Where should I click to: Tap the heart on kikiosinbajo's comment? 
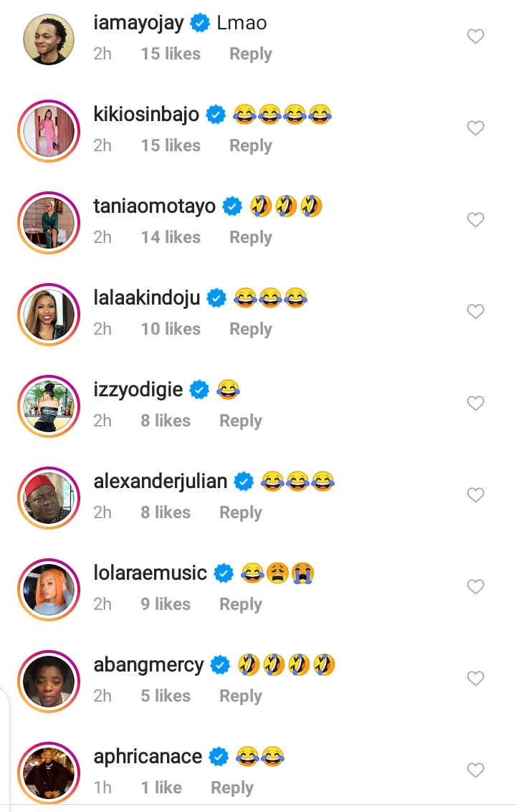476,128
